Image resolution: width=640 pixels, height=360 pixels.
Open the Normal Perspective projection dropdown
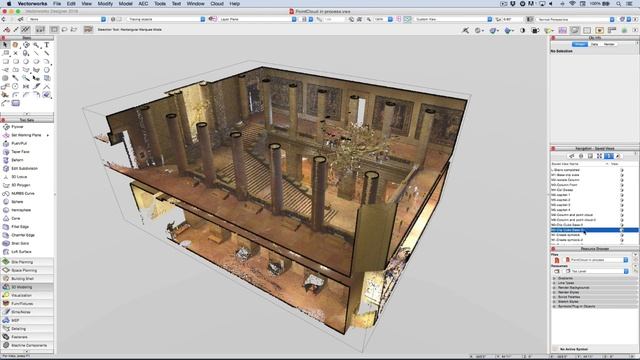tap(575, 19)
